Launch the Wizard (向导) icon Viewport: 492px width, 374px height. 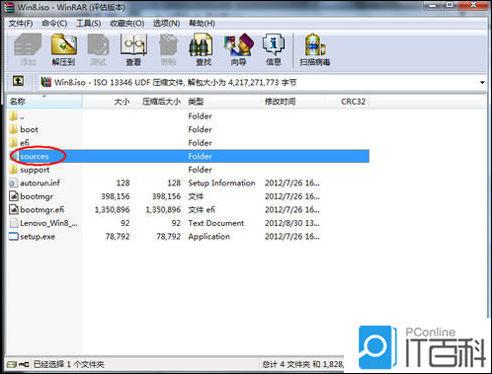239,49
